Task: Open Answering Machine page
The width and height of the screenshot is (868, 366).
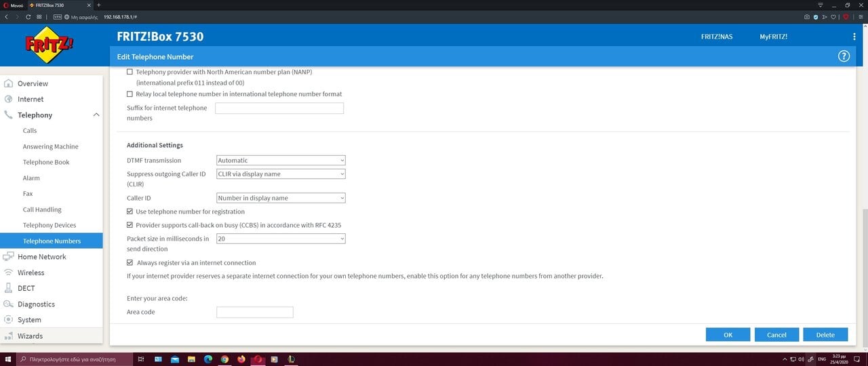Action: click(x=51, y=146)
